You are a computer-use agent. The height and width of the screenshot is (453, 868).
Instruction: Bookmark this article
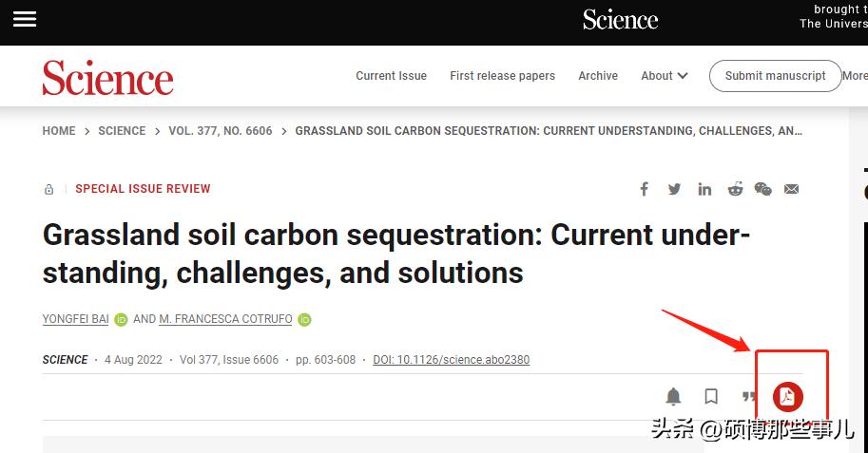click(711, 396)
